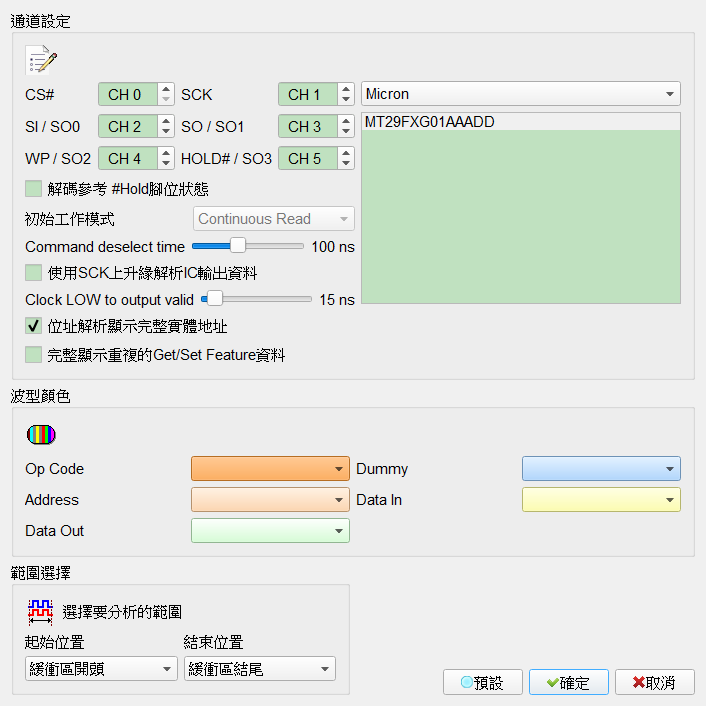Click the WP / SO2 CH 4 field
Screen dimensions: 706x706
pyautogui.click(x=128, y=158)
